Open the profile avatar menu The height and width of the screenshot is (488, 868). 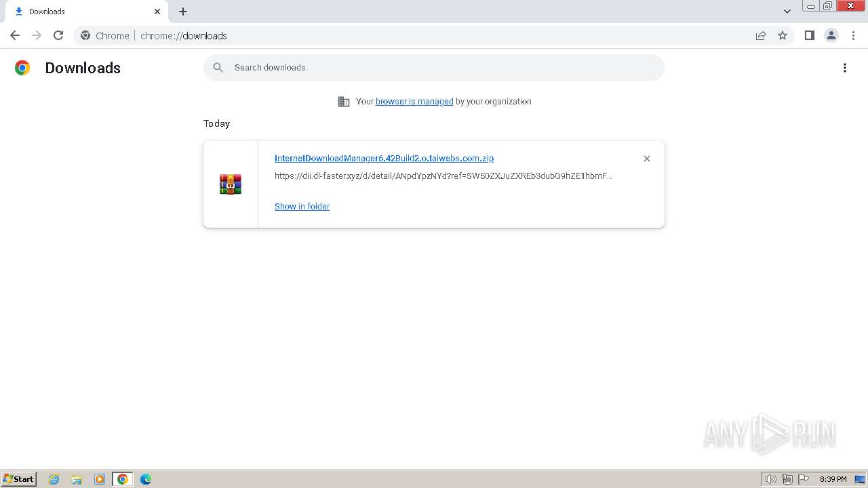831,35
